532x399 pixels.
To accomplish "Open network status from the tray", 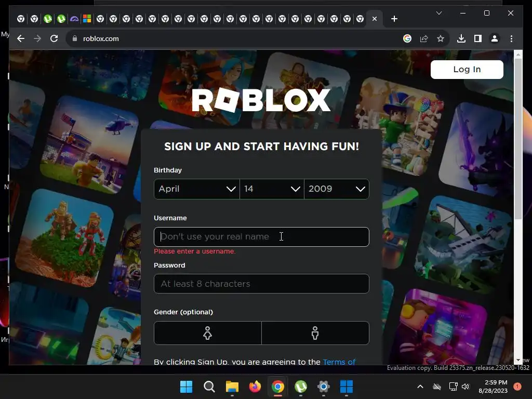I will click(x=453, y=387).
